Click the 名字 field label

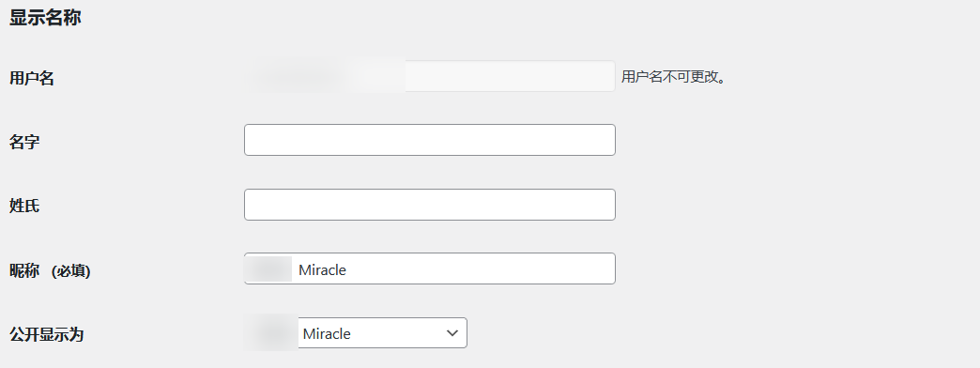[24, 143]
